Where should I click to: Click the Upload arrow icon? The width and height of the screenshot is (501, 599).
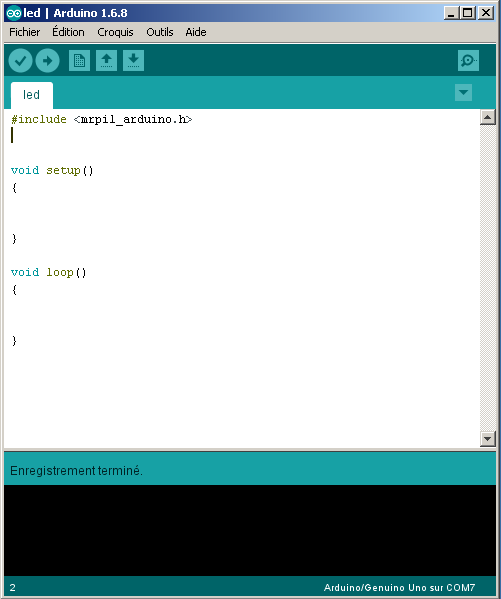[47, 60]
